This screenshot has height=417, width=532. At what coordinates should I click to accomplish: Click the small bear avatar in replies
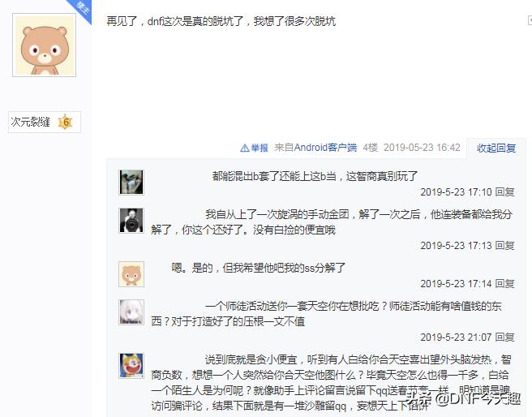[x=131, y=274]
